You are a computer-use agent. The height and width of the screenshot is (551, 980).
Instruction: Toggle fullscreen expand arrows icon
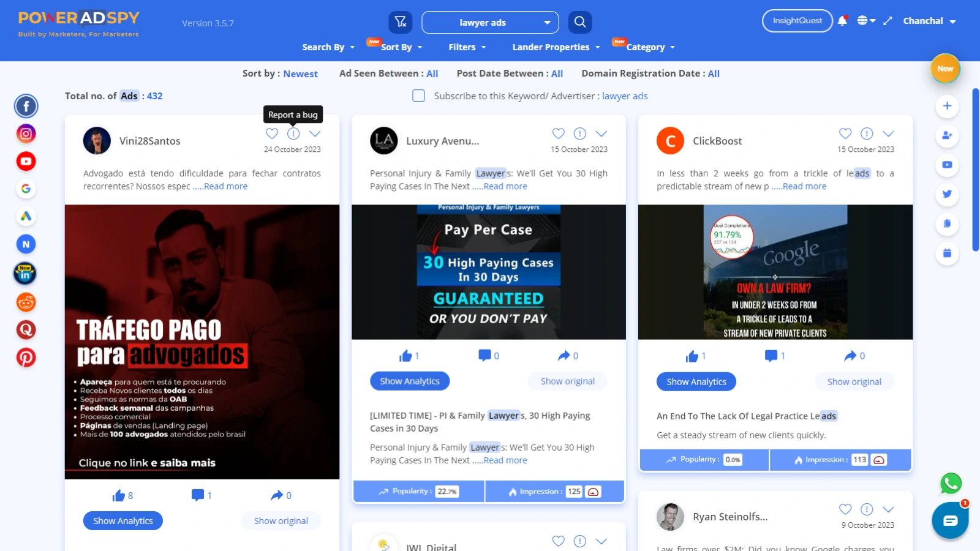[x=888, y=21]
